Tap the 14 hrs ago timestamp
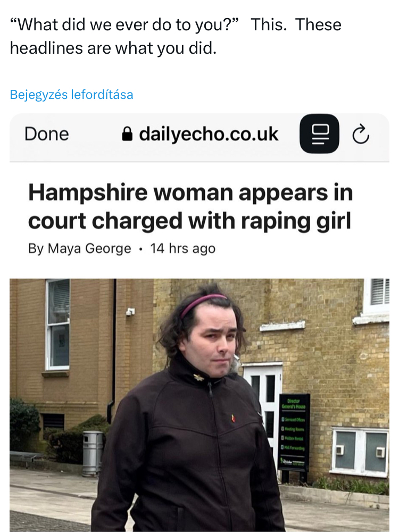399x532 pixels. tap(183, 248)
